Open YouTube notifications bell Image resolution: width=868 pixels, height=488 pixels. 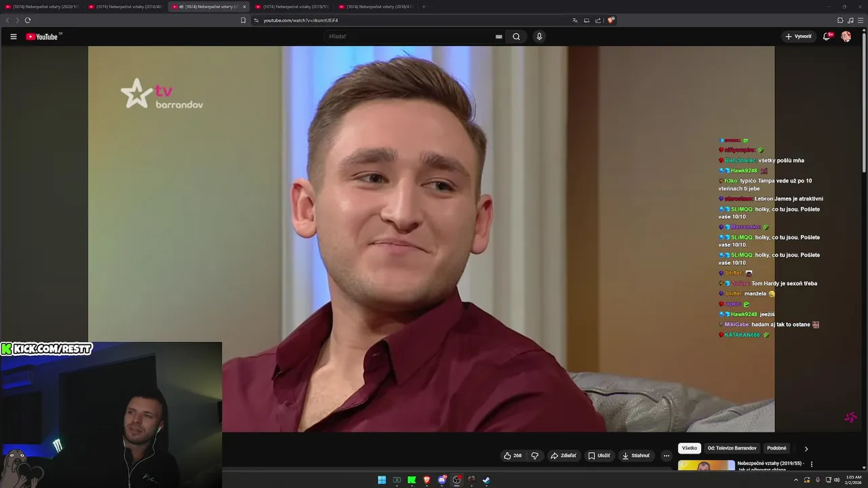pos(827,37)
